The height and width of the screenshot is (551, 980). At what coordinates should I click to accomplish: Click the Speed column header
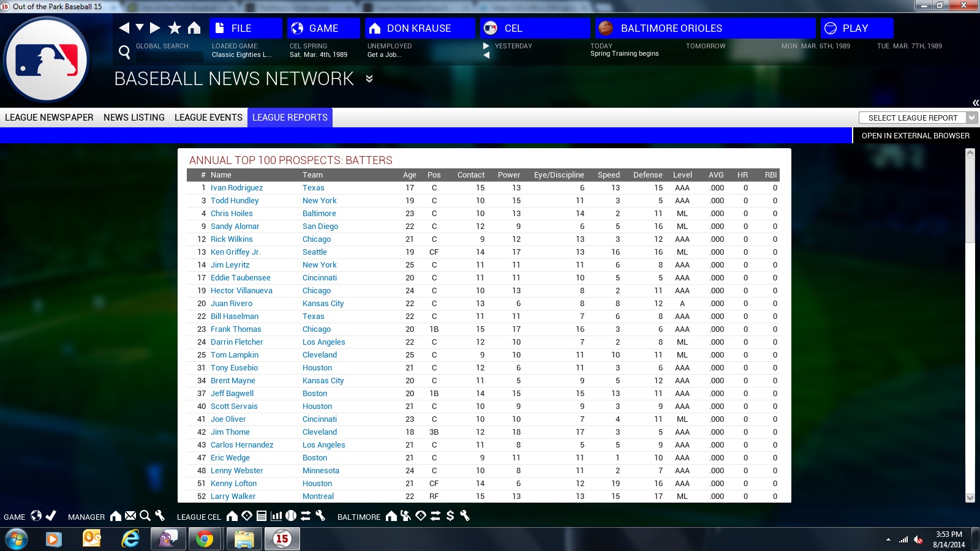tap(609, 175)
